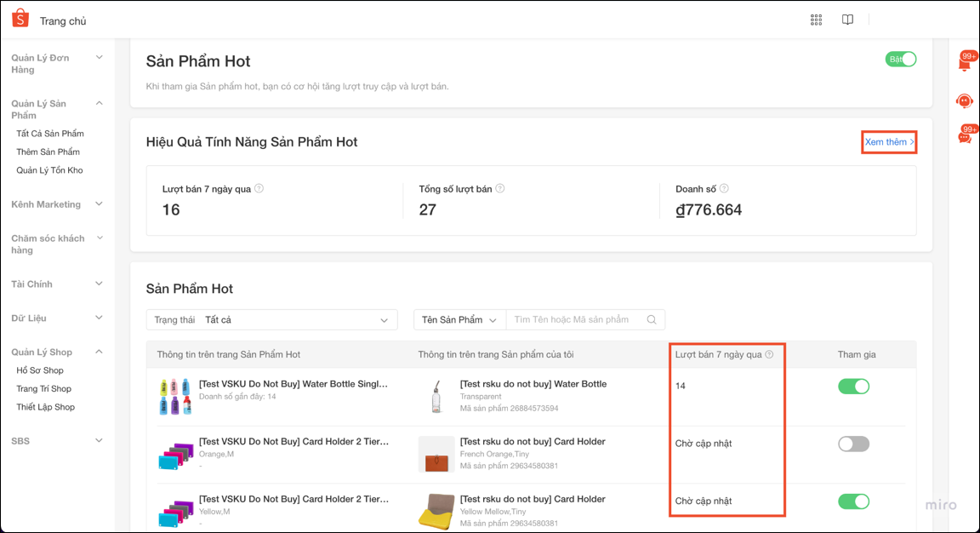Turn off the main Sản Phẩm Hot switch

901,60
